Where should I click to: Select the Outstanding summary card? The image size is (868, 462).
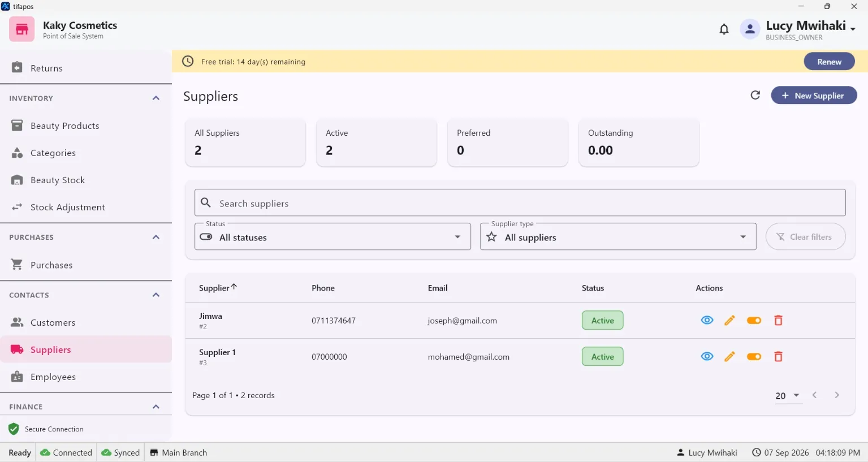[639, 143]
